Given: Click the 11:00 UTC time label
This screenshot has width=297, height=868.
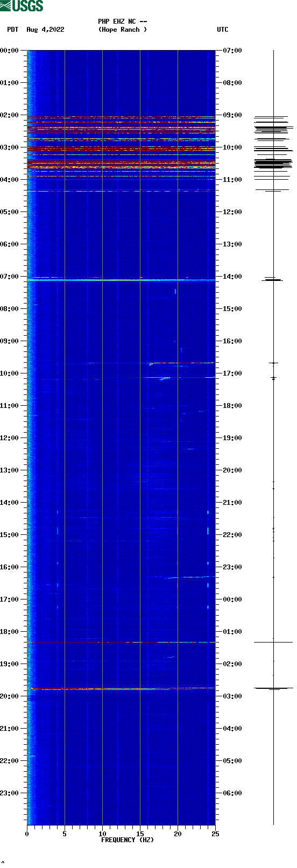Looking at the screenshot, I should [232, 180].
